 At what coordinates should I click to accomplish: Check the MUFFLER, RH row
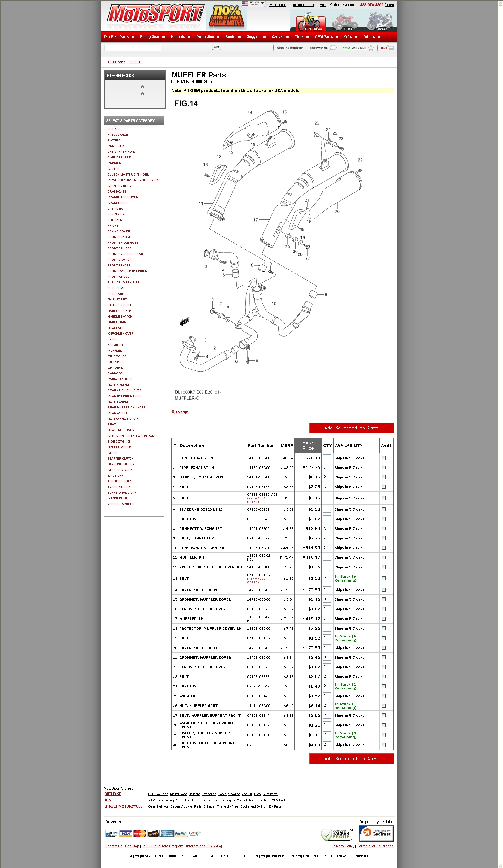[384, 557]
